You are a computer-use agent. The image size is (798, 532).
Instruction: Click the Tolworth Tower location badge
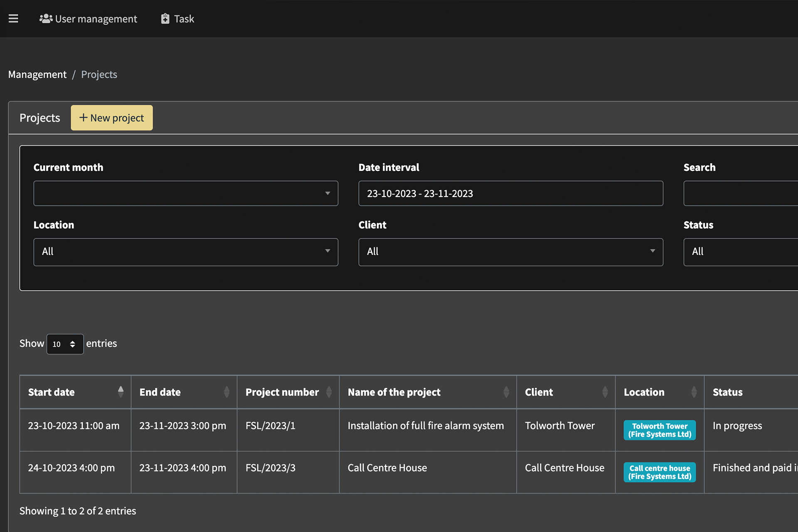(x=660, y=430)
